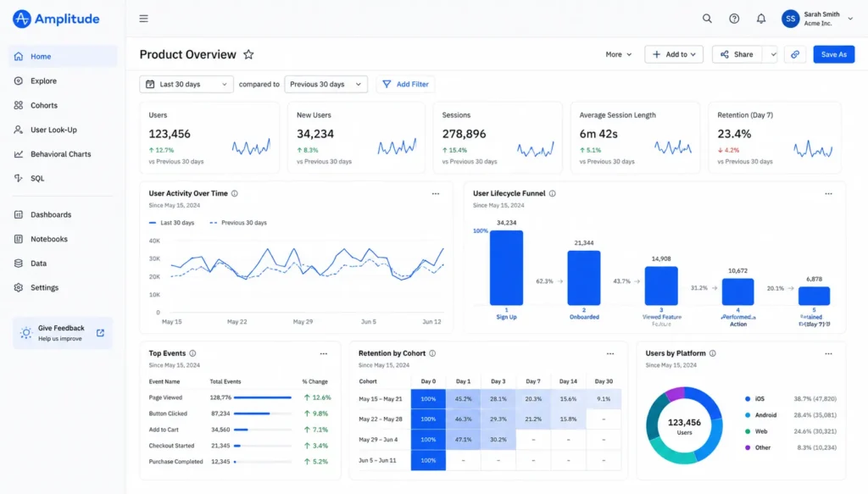868x494 pixels.
Task: Click the Onboarded funnel step label
Action: 584,317
